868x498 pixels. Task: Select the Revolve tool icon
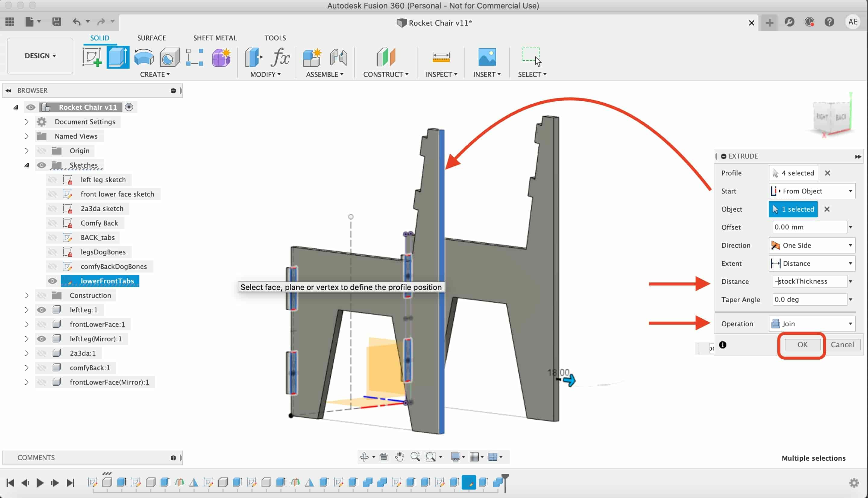(x=144, y=57)
